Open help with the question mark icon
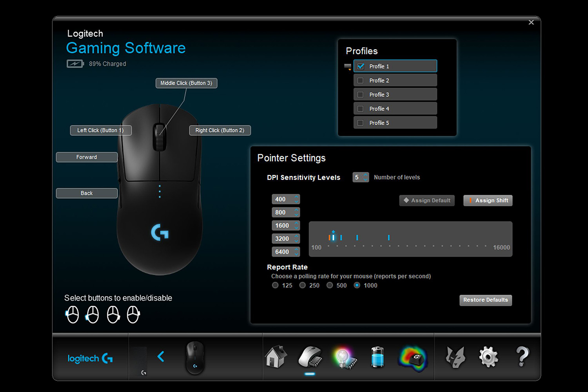Screen dimensions: 588x392 [x=522, y=356]
